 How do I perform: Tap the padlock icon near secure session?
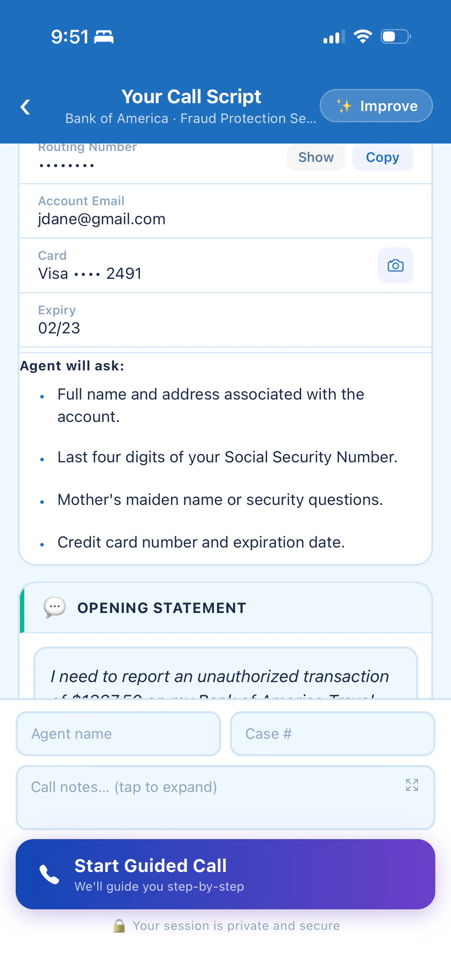click(119, 925)
